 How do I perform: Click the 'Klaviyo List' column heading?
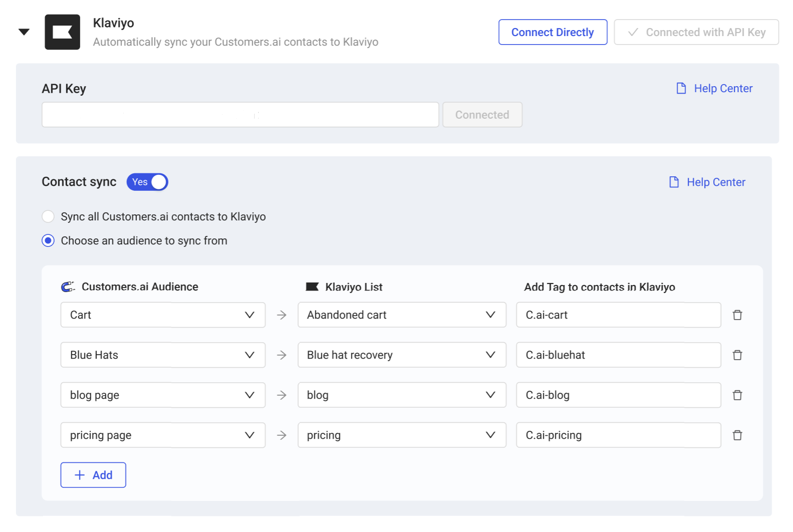[354, 287]
